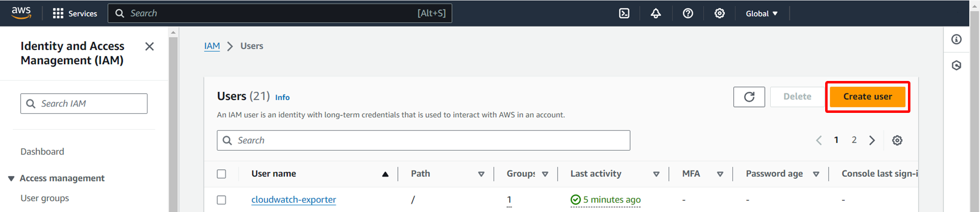Sort by the Path column arrow
Viewport: 980px width, 212px height.
coord(481,174)
